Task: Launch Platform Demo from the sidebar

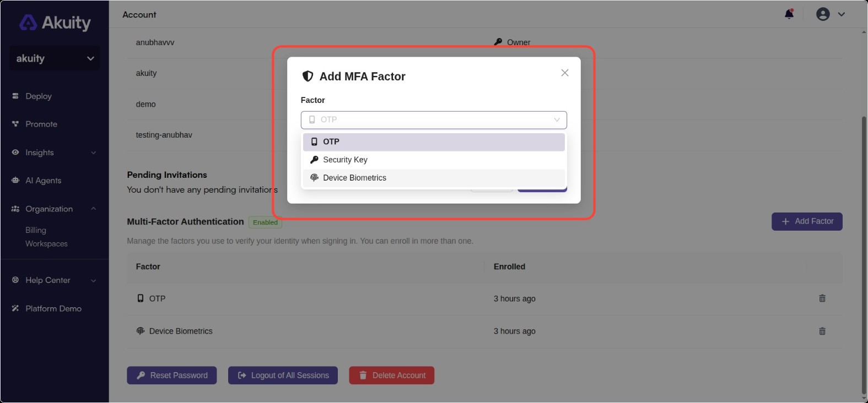Action: 53,309
